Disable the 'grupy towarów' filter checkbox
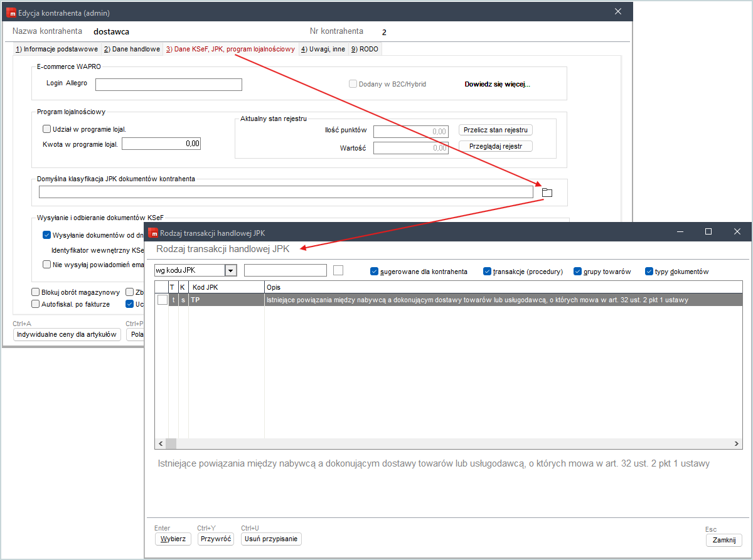 [x=578, y=272]
